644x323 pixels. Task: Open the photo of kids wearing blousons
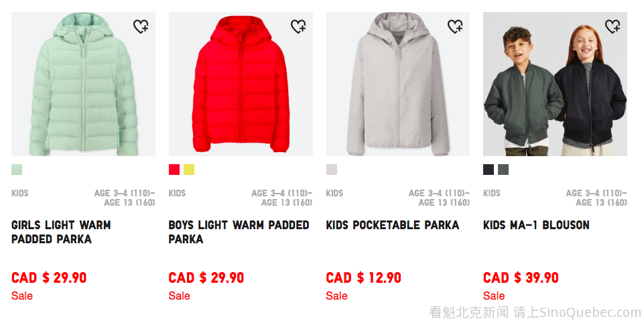555,84
